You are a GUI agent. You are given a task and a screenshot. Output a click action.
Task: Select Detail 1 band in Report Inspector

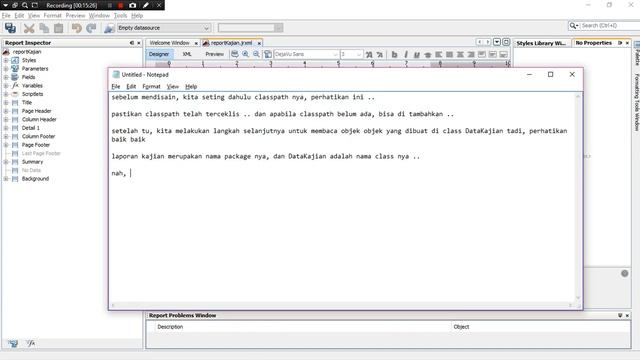tap(31, 128)
